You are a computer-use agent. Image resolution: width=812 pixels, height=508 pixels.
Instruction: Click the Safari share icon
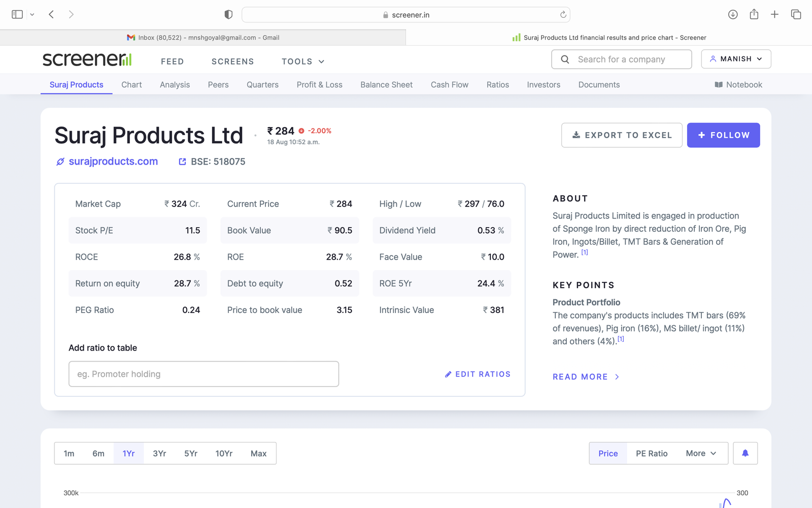click(x=754, y=15)
